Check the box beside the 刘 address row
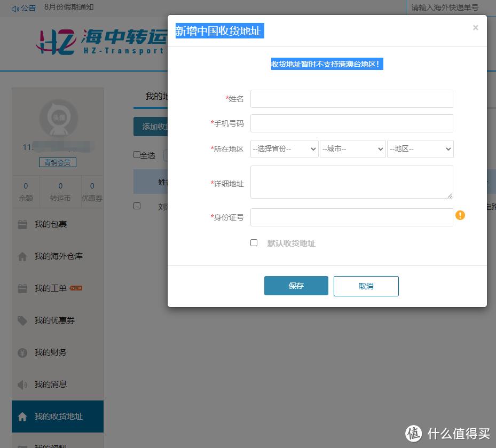This screenshot has width=496, height=448. point(137,206)
